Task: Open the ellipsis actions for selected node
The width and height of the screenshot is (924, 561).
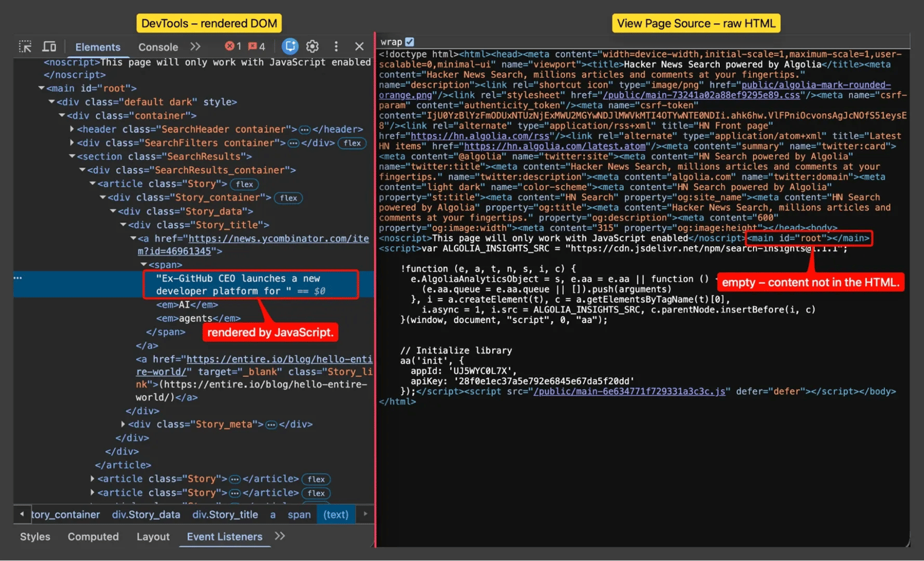Action: coord(17,278)
